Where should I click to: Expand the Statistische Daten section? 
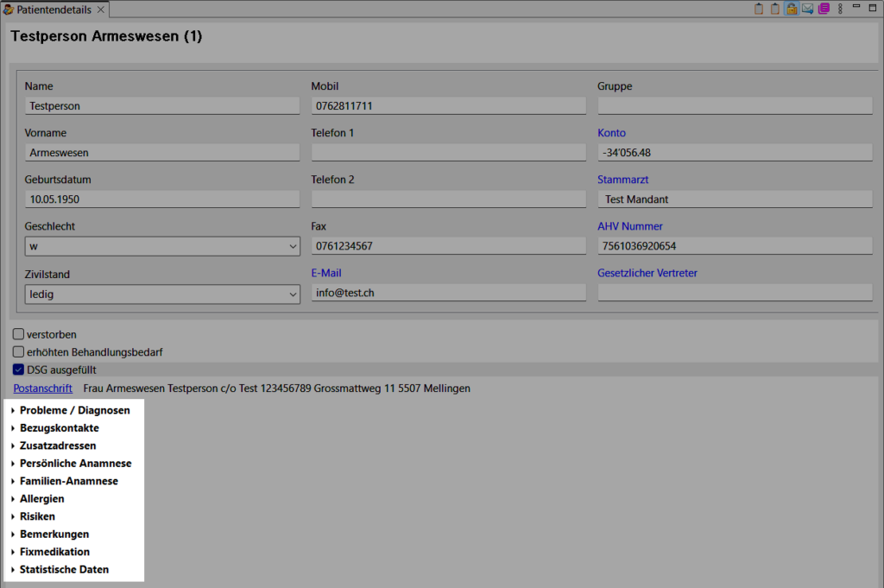(x=64, y=570)
